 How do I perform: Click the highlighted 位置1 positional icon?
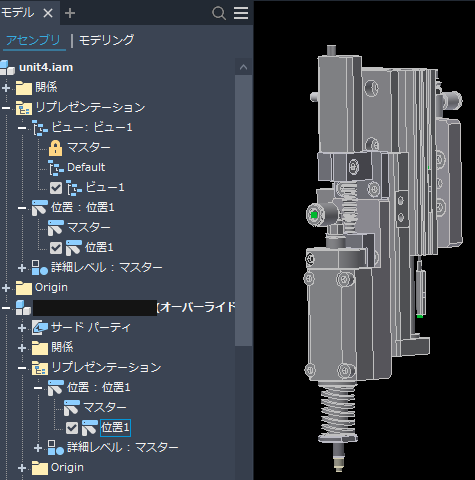click(x=90, y=428)
